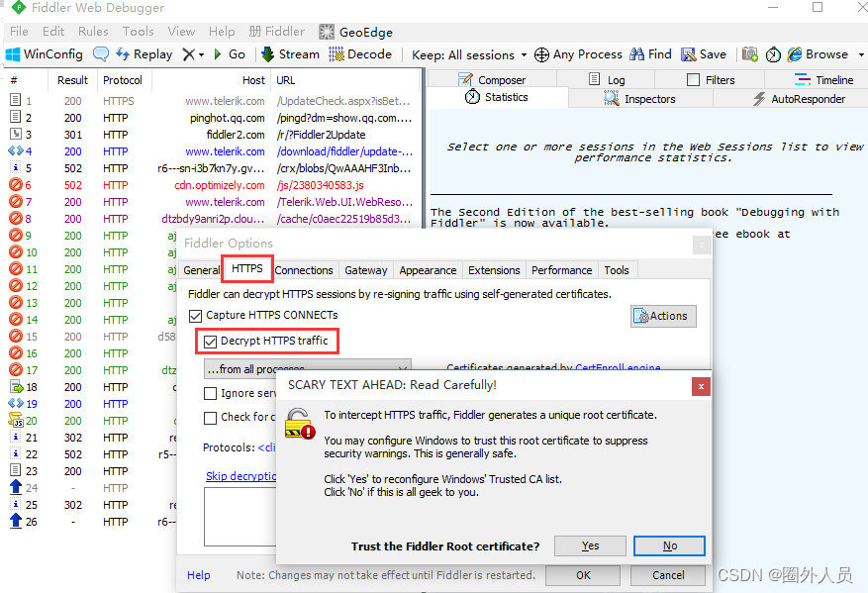Toggle Decrypt HTTPS traffic checkbox
Viewport: 868px width, 593px height.
tap(210, 342)
